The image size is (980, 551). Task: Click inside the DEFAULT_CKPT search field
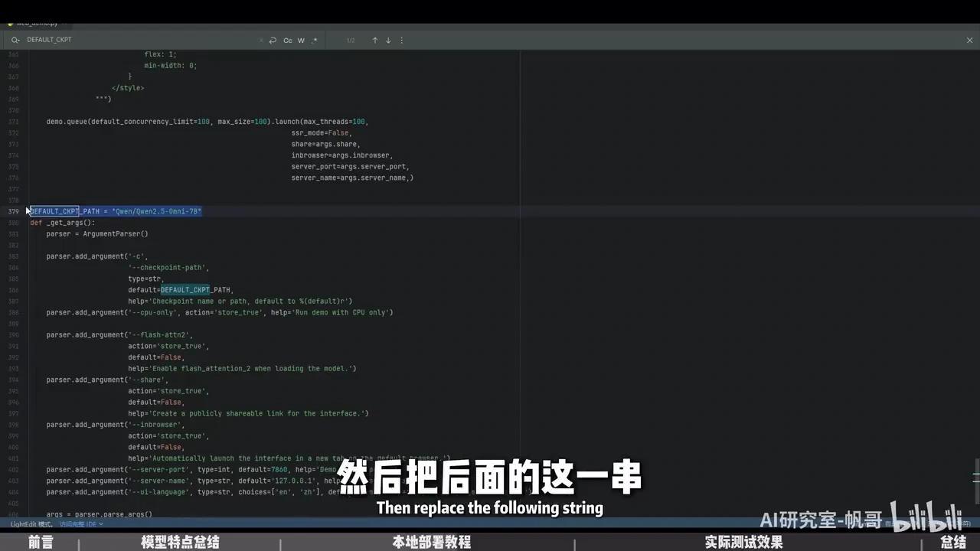(x=115, y=39)
